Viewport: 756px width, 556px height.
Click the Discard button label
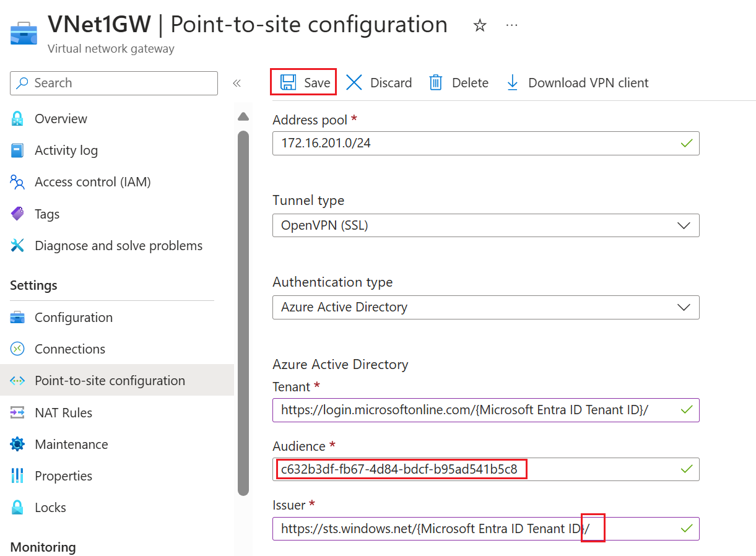[391, 83]
